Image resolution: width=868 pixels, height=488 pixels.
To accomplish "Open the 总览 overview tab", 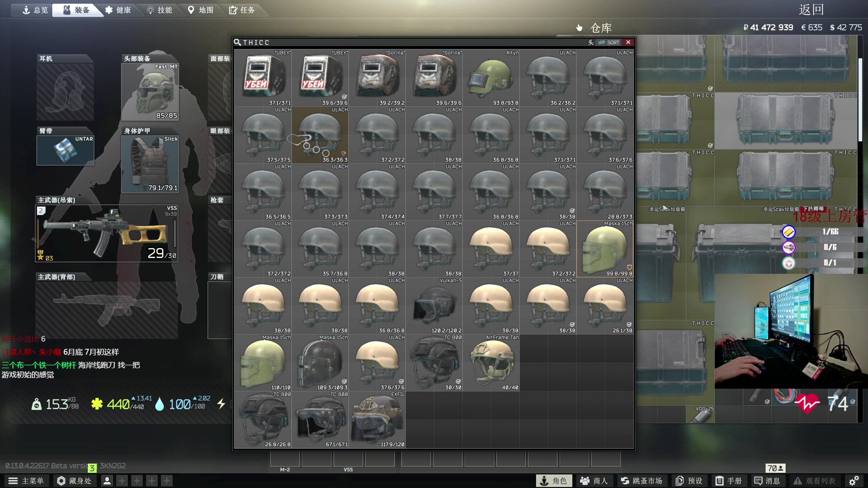I will (x=35, y=10).
